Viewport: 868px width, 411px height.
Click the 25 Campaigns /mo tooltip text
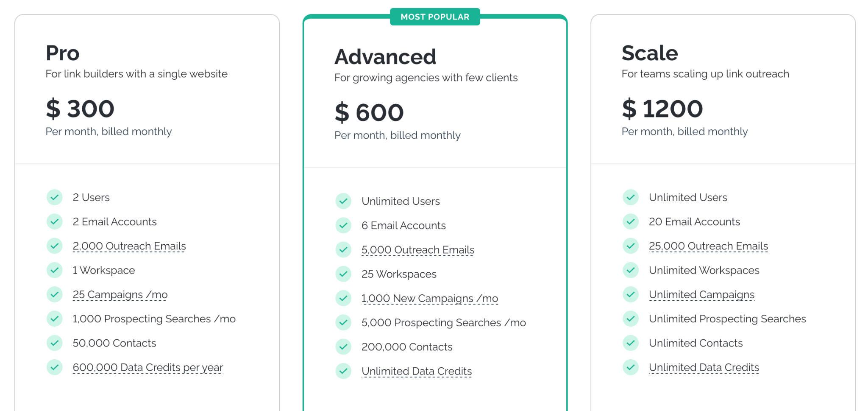(x=120, y=294)
